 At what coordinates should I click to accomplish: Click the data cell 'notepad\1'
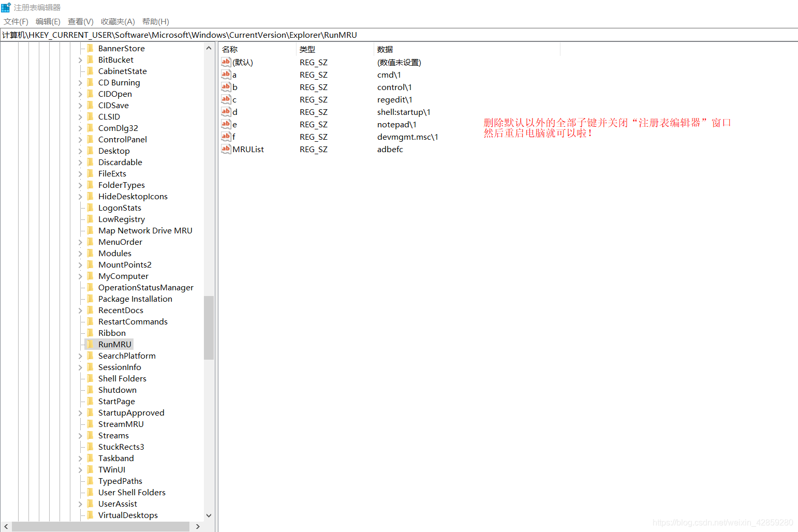click(397, 124)
